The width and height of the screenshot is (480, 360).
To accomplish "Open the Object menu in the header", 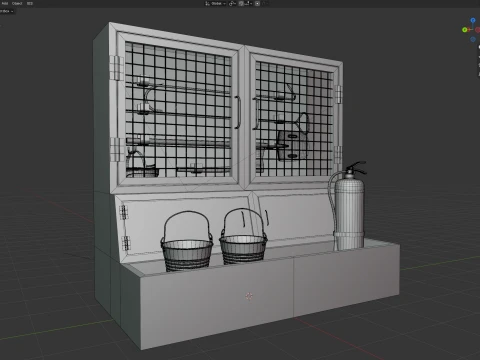I will (x=17, y=3).
